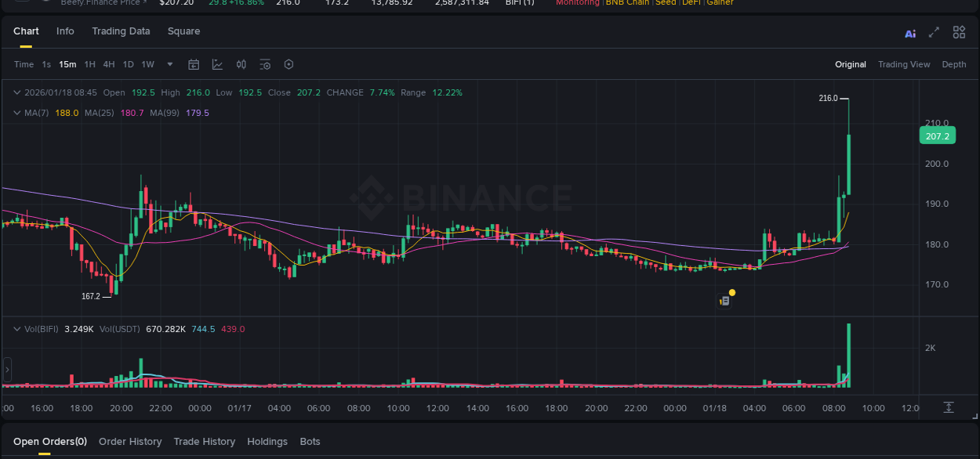
Task: Open the Trade History tab
Action: click(x=204, y=441)
